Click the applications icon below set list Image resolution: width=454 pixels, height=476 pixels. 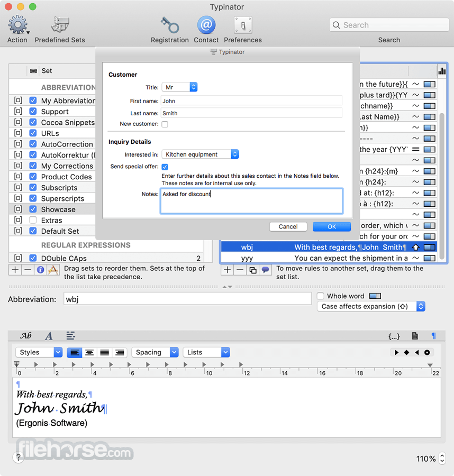[53, 270]
